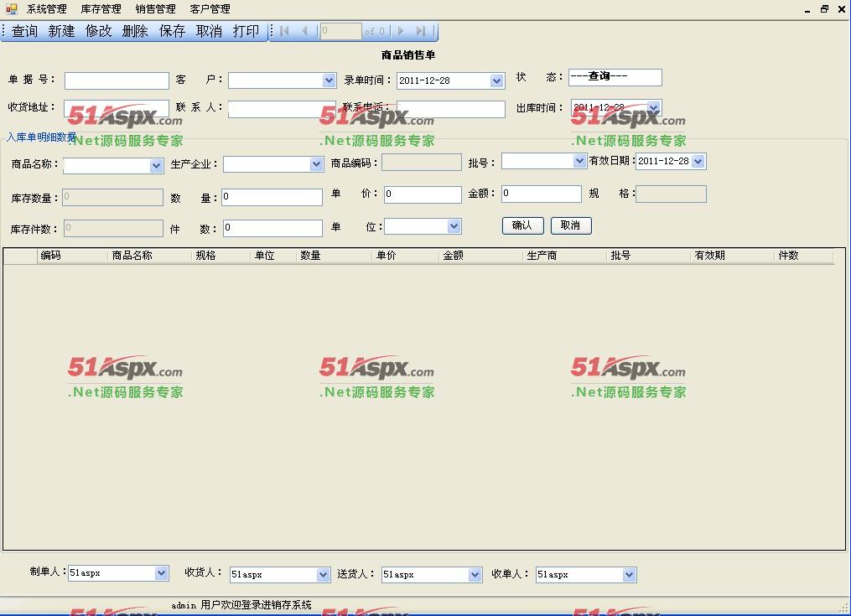Click the 有效期 column header
Screen dimensions: 851x616
coord(733,256)
